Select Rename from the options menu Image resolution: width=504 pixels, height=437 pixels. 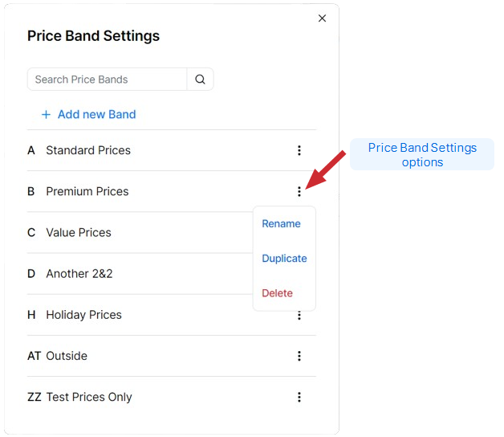point(281,224)
